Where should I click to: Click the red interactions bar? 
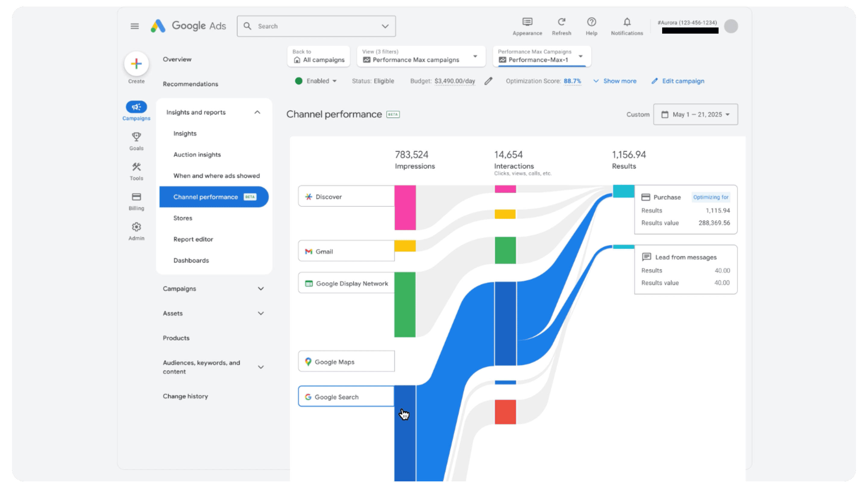click(505, 412)
